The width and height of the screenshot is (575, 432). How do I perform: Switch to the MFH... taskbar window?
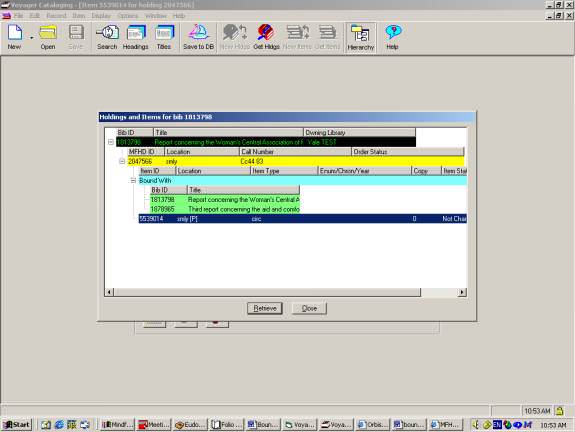445,425
